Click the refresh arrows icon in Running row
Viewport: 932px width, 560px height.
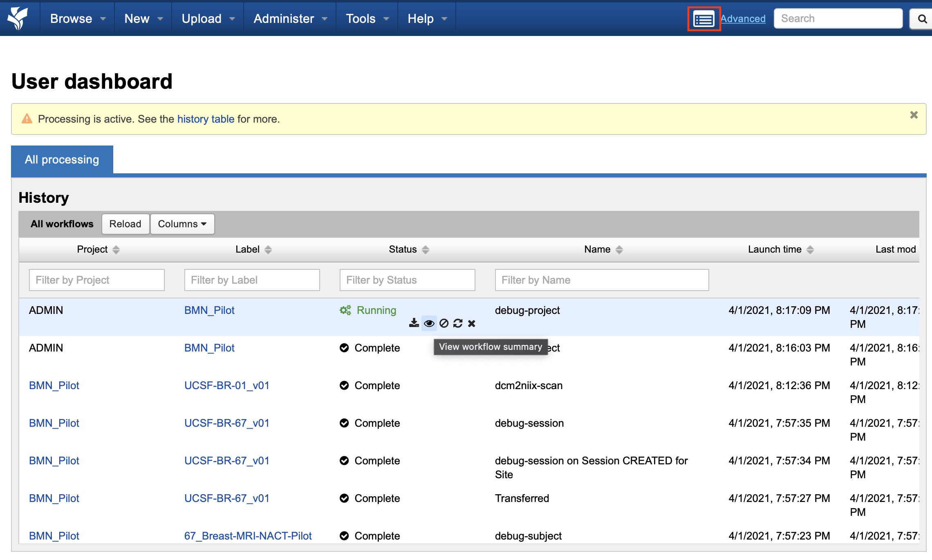click(x=458, y=323)
